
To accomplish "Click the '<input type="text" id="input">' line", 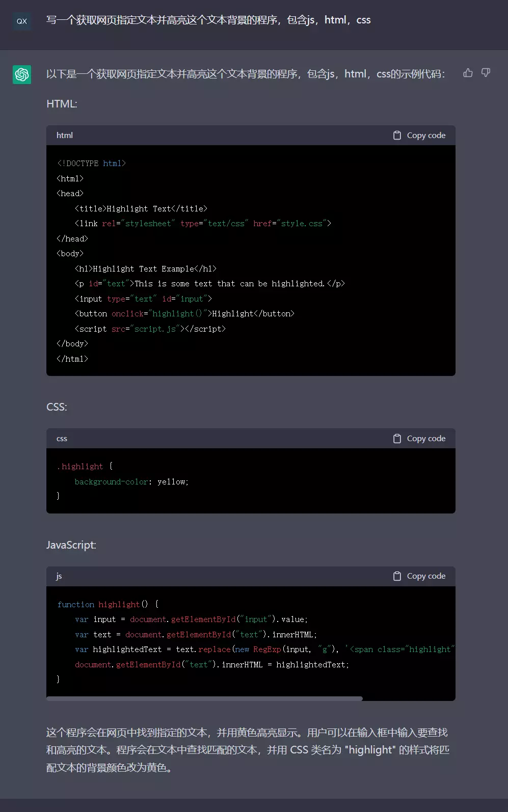I will pos(143,299).
